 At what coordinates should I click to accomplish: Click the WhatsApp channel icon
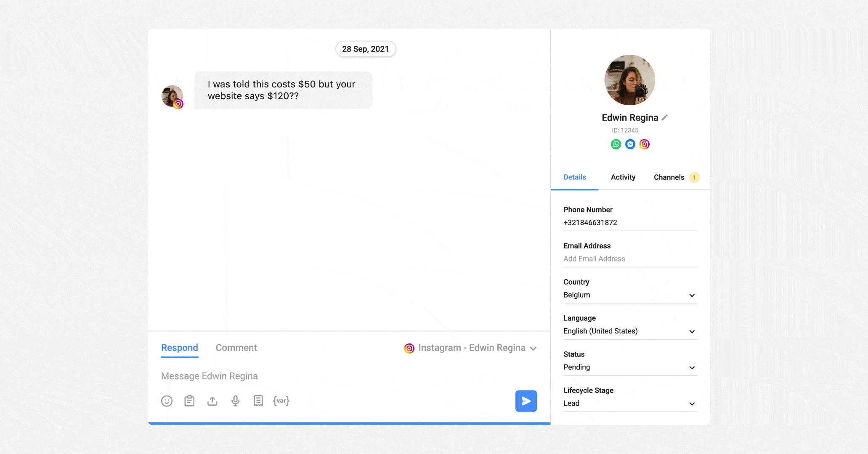[616, 144]
